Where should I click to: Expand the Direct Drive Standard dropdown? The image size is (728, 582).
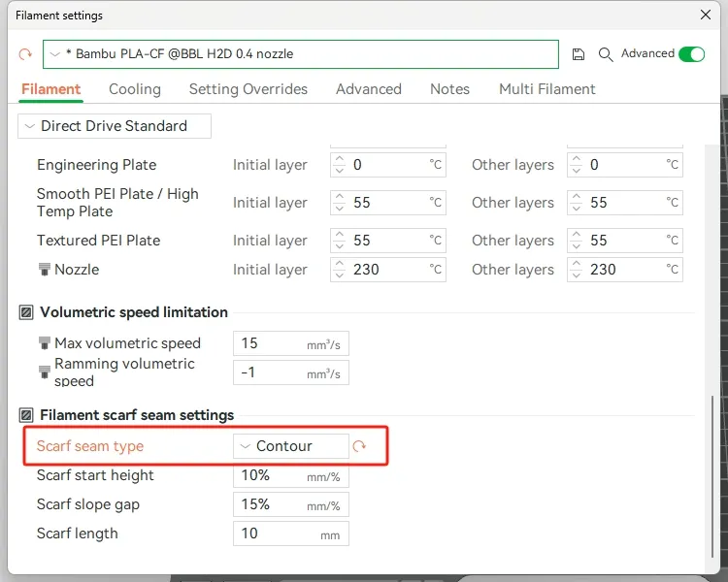[x=115, y=126]
